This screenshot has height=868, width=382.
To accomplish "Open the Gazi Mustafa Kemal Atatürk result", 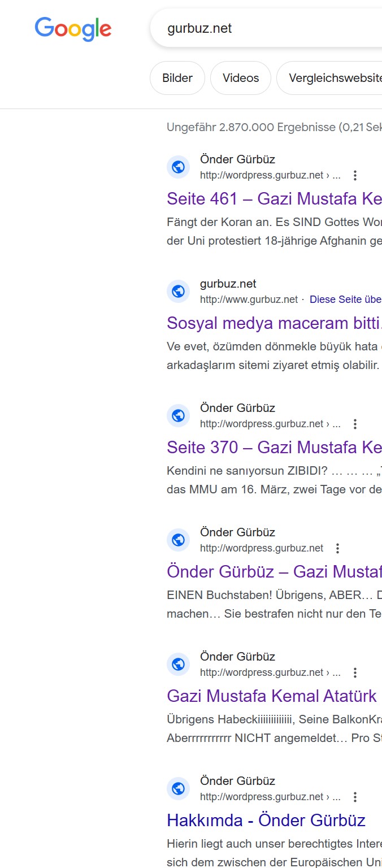I will (x=272, y=696).
